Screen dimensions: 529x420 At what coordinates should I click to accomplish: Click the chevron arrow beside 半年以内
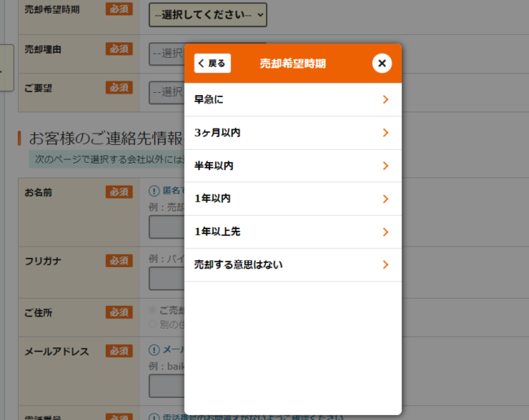[386, 165]
